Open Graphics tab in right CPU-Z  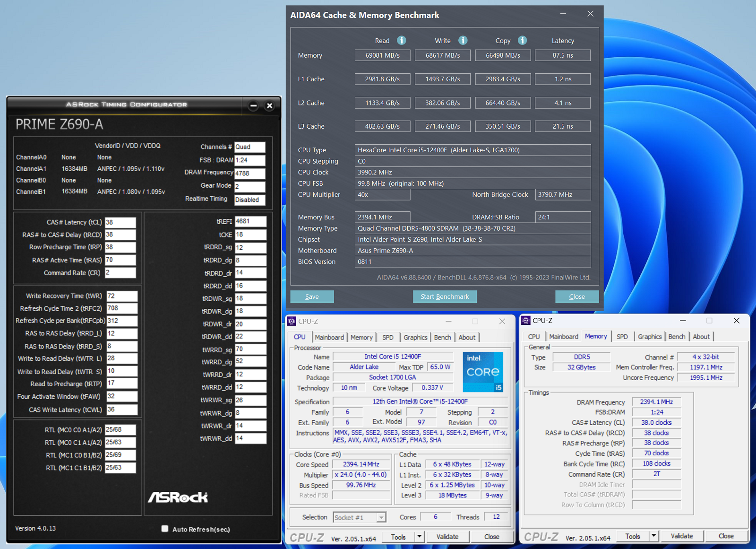point(650,337)
